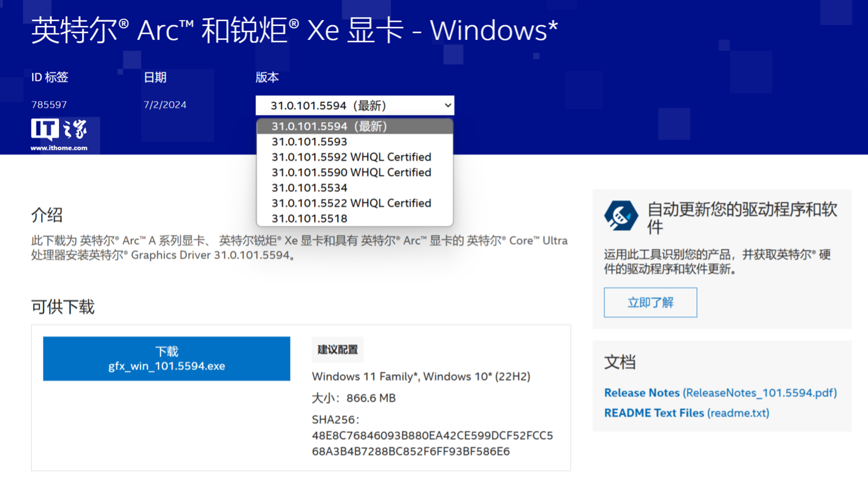Choose version 31.0.101.5592 WHQL Certified
Viewport: 868px width, 483px height.
pos(351,157)
